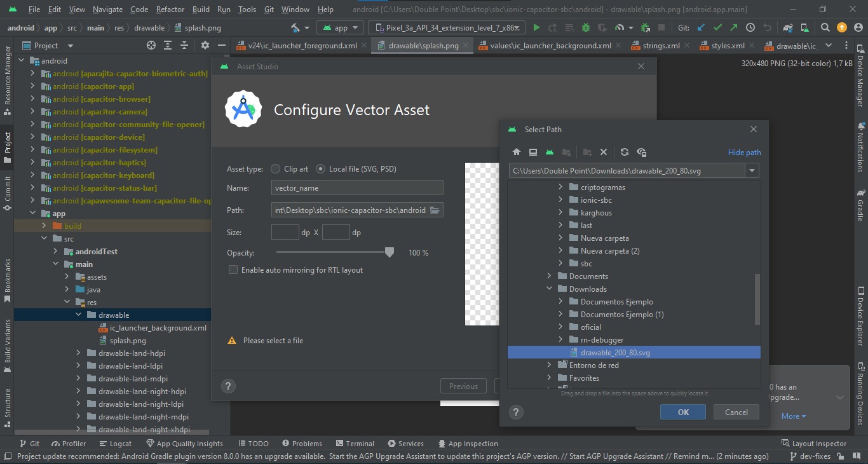Show hidden files in Select Path
Viewport: 868px width, 464px height.
(642, 152)
